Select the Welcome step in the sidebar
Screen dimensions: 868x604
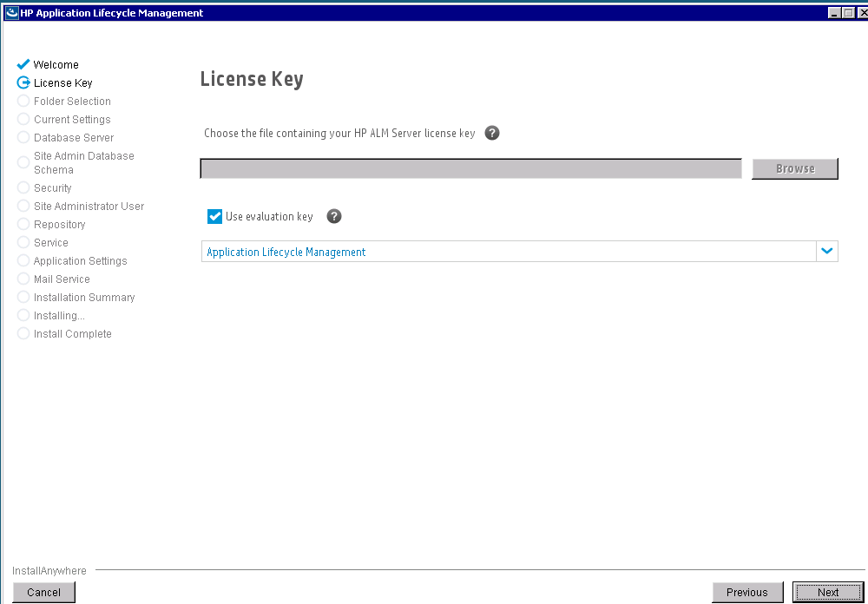[x=56, y=65]
